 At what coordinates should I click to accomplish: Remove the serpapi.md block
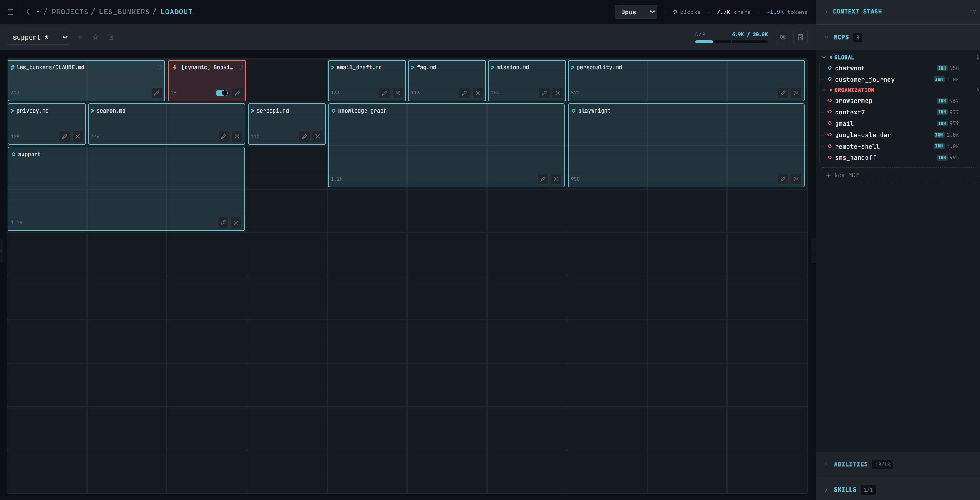[x=318, y=136]
